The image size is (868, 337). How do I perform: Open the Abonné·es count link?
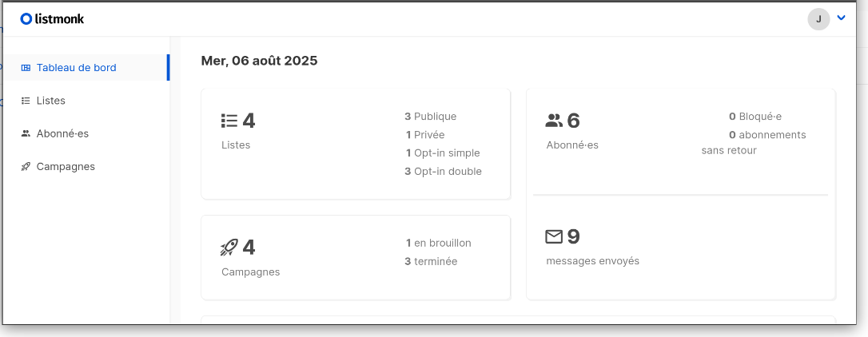(573, 121)
